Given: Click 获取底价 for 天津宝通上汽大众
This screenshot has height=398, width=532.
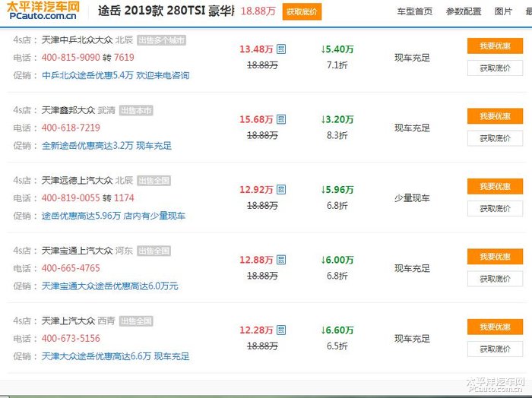Looking at the screenshot, I should (x=495, y=279).
